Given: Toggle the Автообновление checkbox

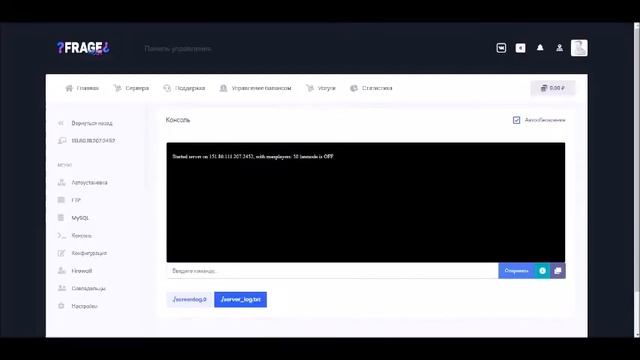Looking at the screenshot, I should coord(516,120).
